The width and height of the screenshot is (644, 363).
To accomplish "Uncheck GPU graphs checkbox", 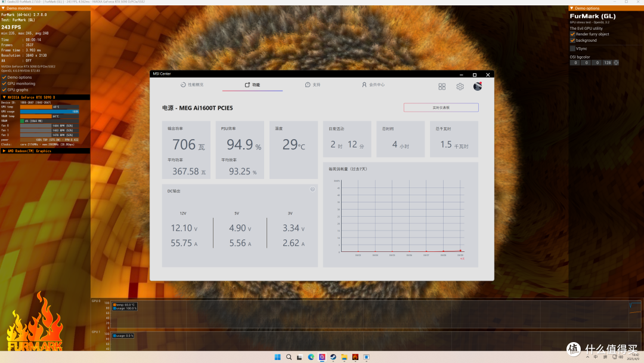I will pyautogui.click(x=4, y=90).
